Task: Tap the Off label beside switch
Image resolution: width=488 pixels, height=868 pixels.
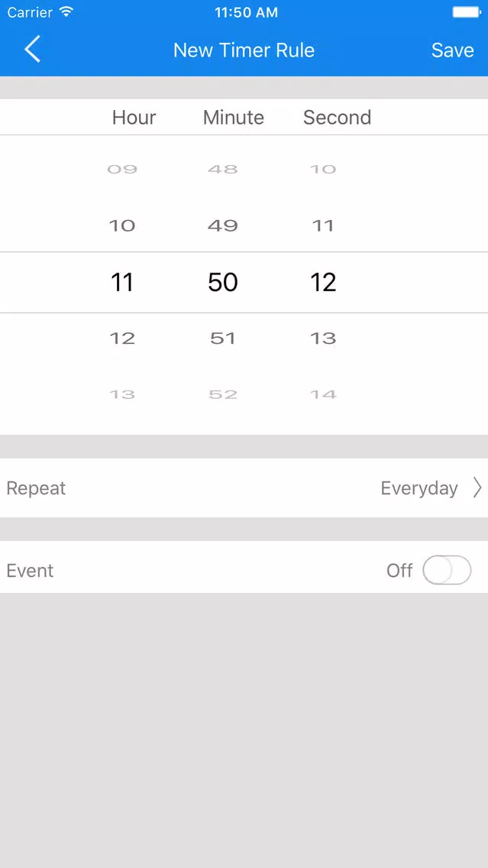Action: [399, 571]
